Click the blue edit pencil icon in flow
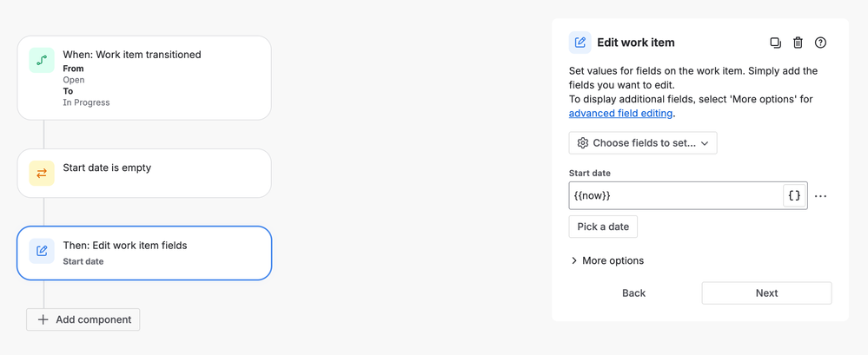Screen dimensions: 868x355 click(42, 252)
